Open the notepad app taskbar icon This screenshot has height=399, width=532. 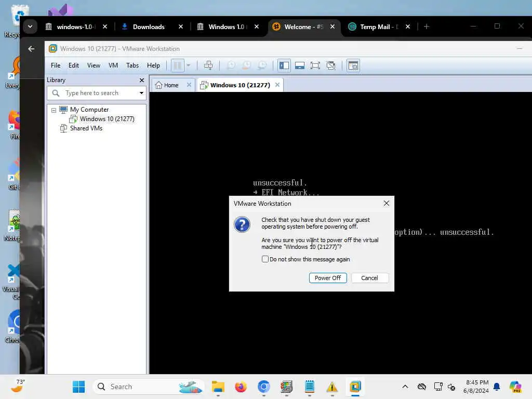(x=310, y=387)
